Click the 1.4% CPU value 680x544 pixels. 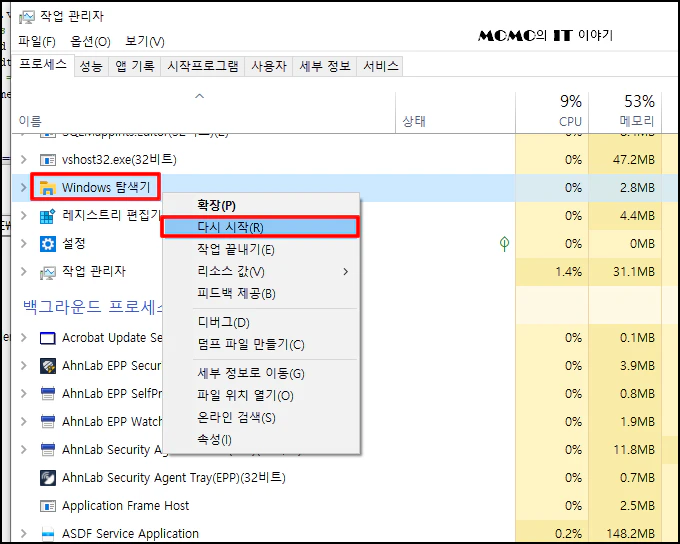tap(569, 272)
